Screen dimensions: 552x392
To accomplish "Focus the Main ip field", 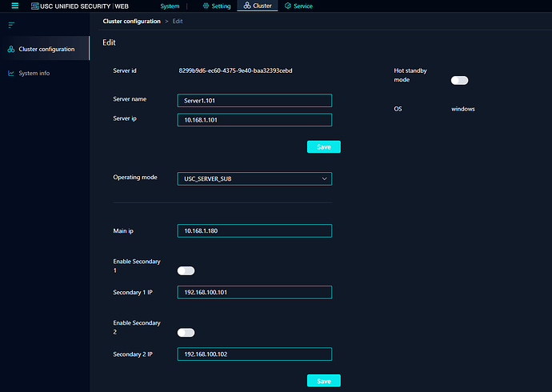I will tap(254, 231).
